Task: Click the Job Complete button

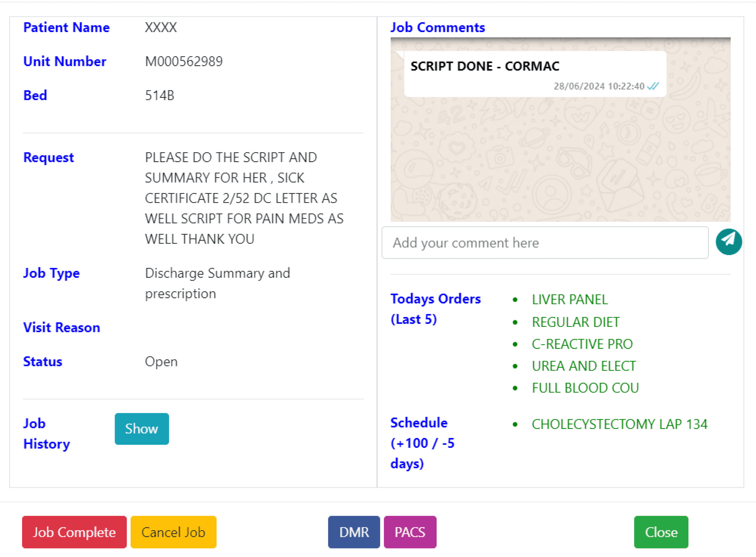Action: coord(74,532)
